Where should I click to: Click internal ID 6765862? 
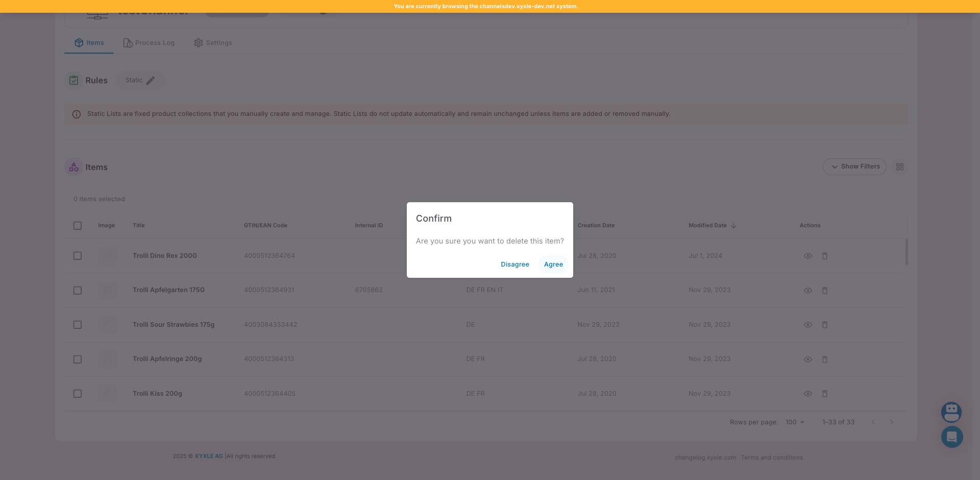click(x=369, y=290)
